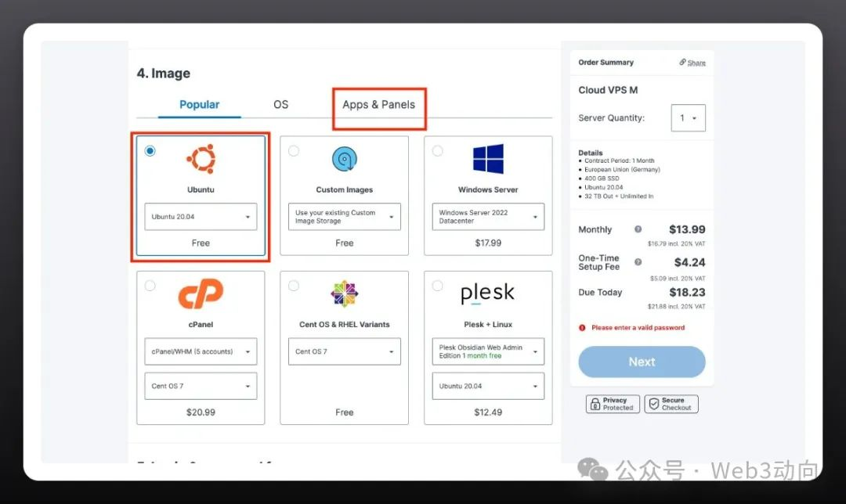The image size is (846, 504).
Task: Select the Custom Images radio button
Action: pyautogui.click(x=294, y=151)
